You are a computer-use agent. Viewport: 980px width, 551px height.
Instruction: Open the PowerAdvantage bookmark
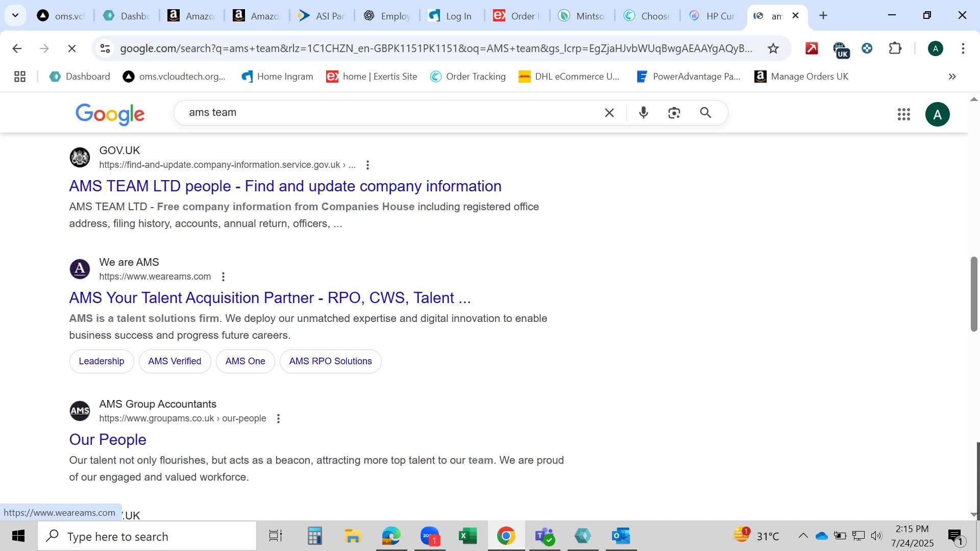[x=689, y=77]
